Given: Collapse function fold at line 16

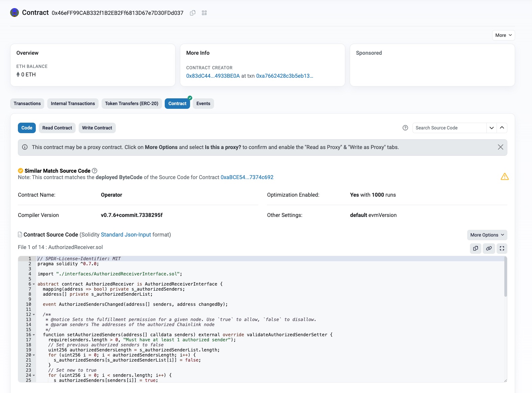Looking at the screenshot, I should (34, 335).
